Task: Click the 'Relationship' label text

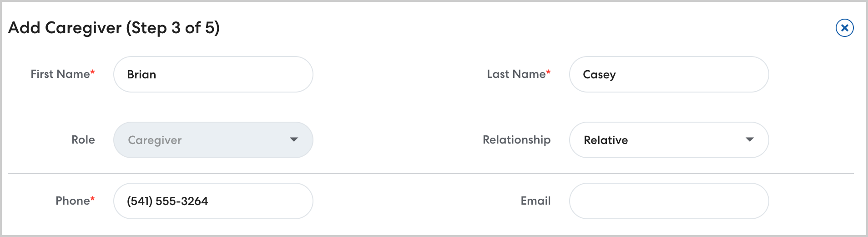Action: 516,139
